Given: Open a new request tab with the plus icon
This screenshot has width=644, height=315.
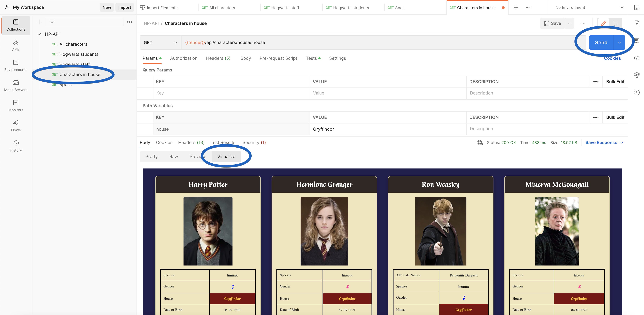Looking at the screenshot, I should [515, 8].
